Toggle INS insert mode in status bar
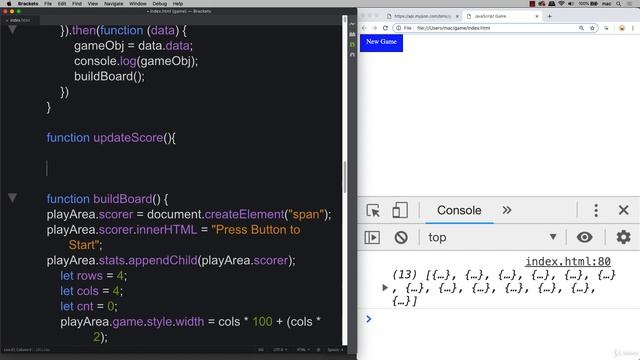Viewport: 640px width, 360px height. (260, 350)
